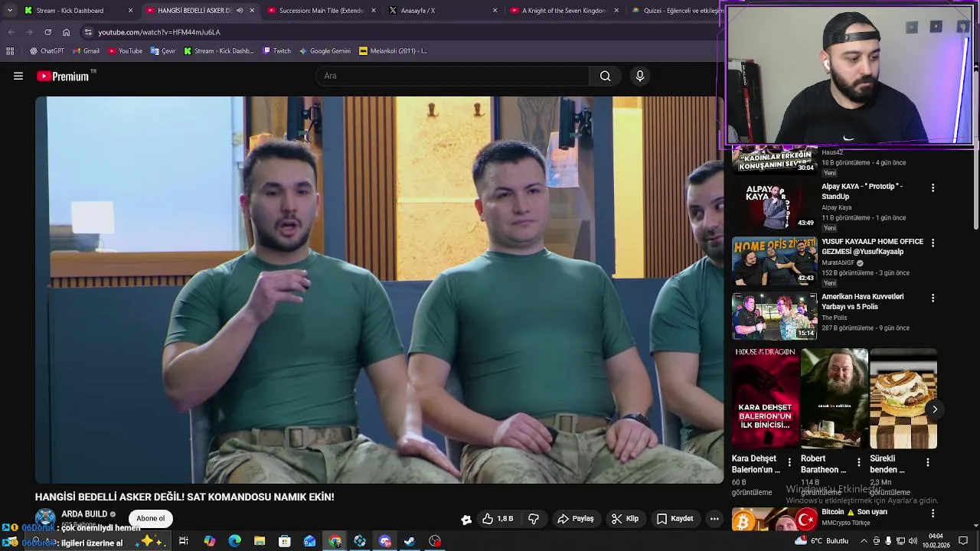Screen dimensions: 980x551
Task: Switch to Stream - Kick Dashboard tab
Action: [x=79, y=11]
